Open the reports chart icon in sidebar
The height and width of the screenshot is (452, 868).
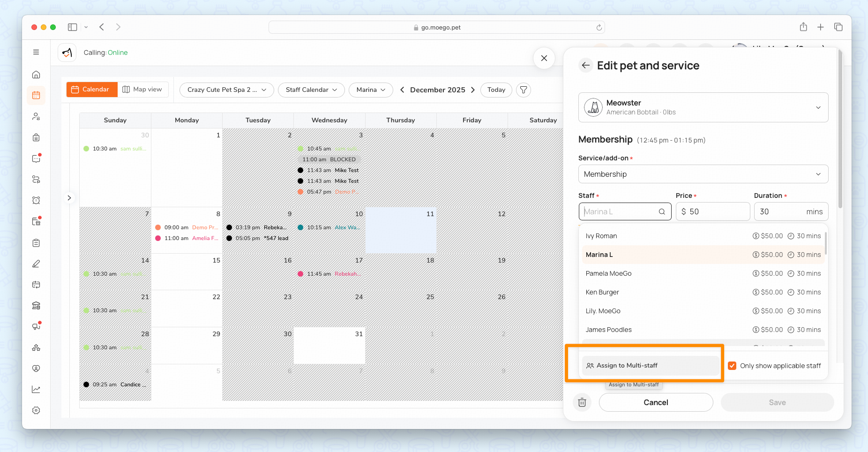click(x=36, y=389)
